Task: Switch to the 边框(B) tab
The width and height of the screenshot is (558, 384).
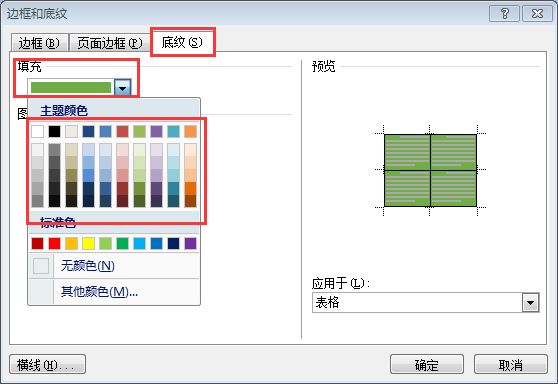Action: [x=40, y=43]
